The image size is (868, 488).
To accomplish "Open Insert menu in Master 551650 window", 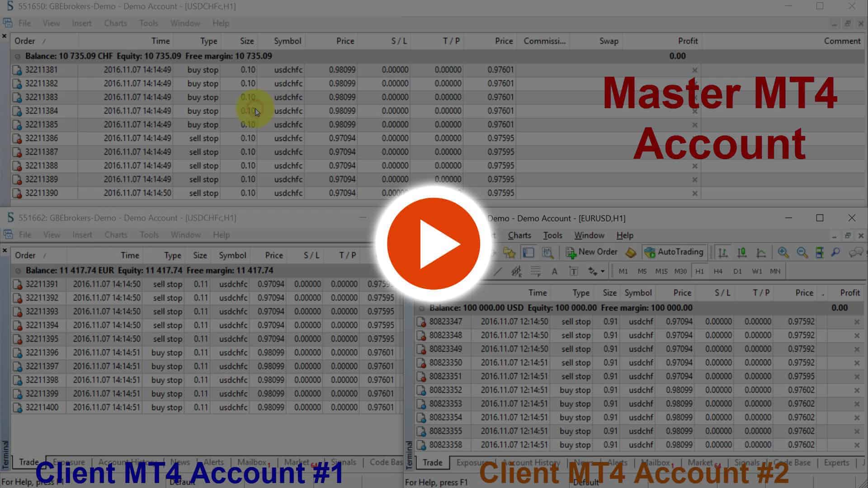I will pos(81,23).
